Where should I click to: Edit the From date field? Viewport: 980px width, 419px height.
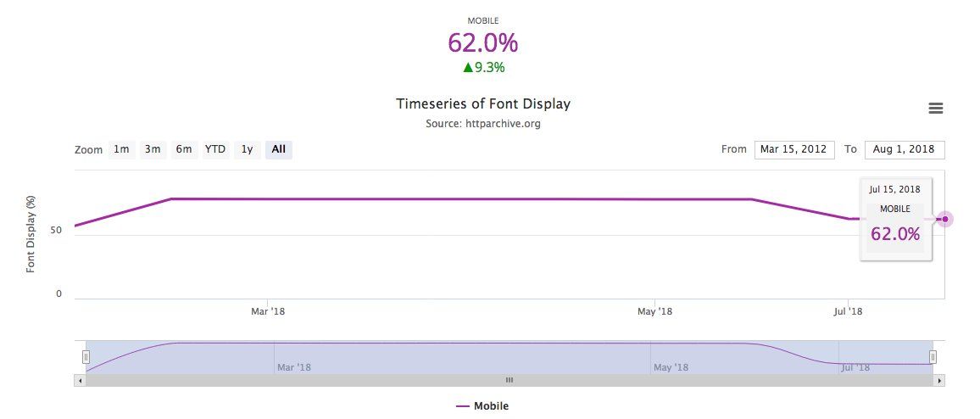point(794,149)
